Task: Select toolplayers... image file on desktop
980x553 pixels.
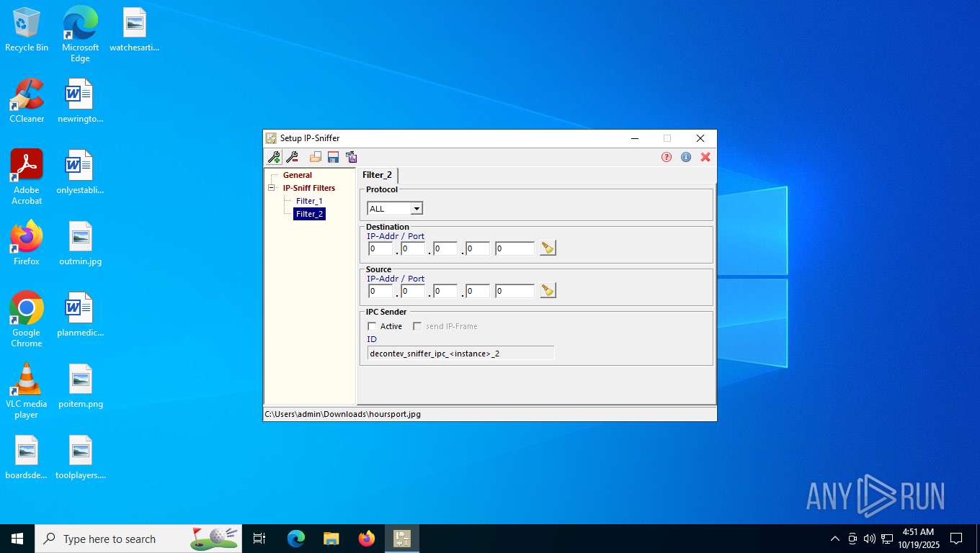Action: pyautogui.click(x=80, y=458)
